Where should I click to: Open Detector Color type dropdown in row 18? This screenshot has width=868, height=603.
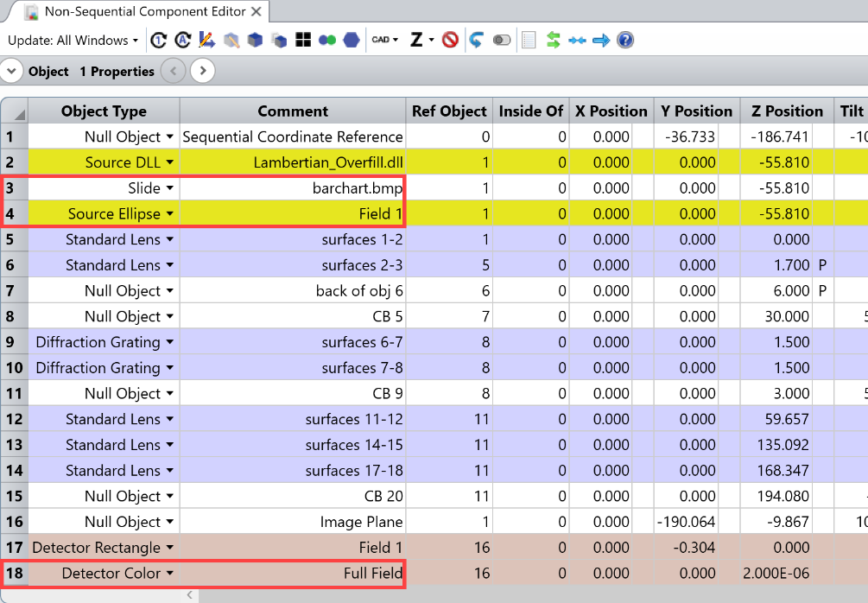(170, 573)
